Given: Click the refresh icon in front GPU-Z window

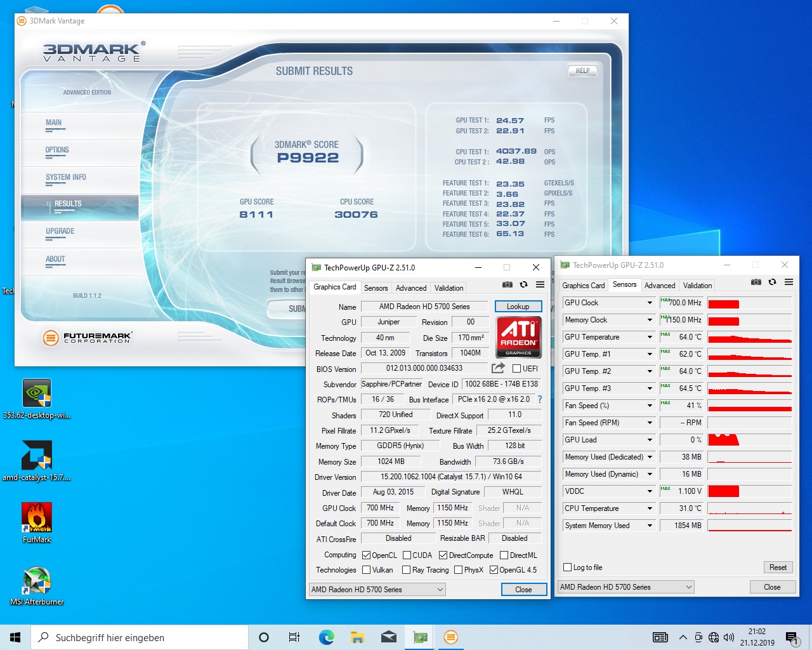Looking at the screenshot, I should 523,284.
